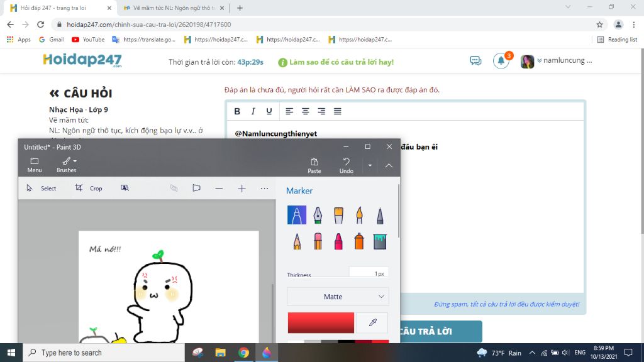Click the Magic select icon
The width and height of the screenshot is (644, 362).
[x=125, y=188]
